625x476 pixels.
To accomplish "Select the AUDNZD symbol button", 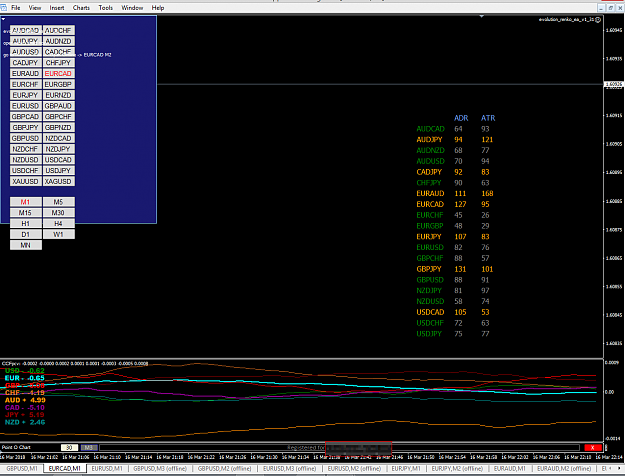I will [x=59, y=41].
